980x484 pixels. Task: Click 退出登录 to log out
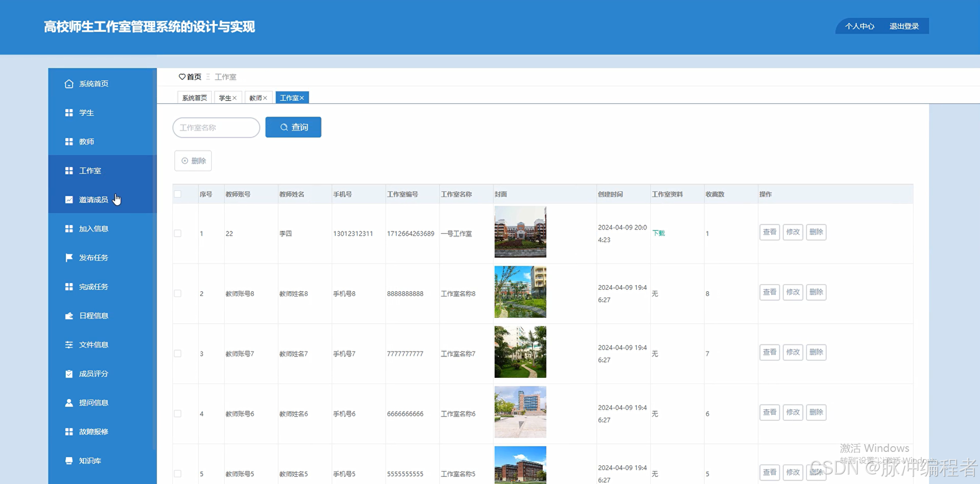coord(904,26)
